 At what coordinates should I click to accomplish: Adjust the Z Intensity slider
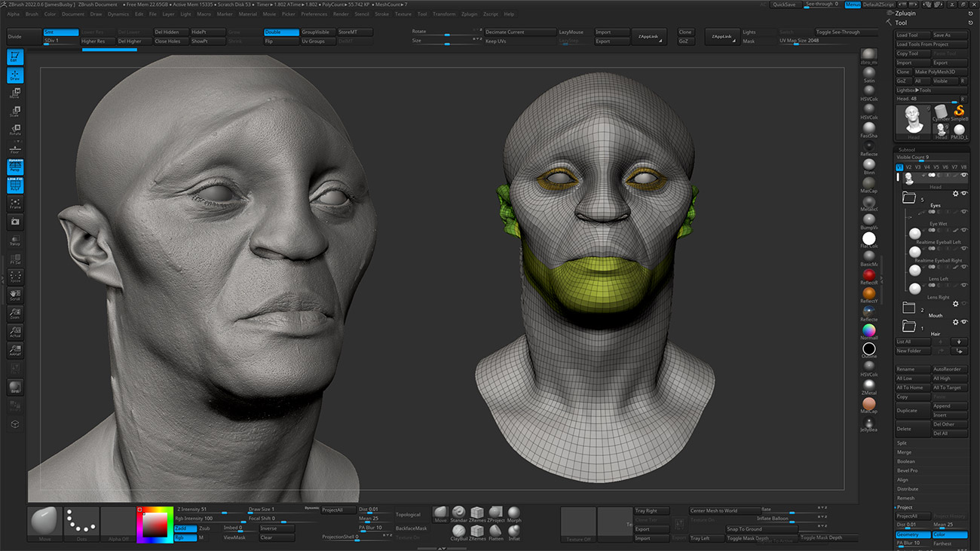tap(210, 510)
